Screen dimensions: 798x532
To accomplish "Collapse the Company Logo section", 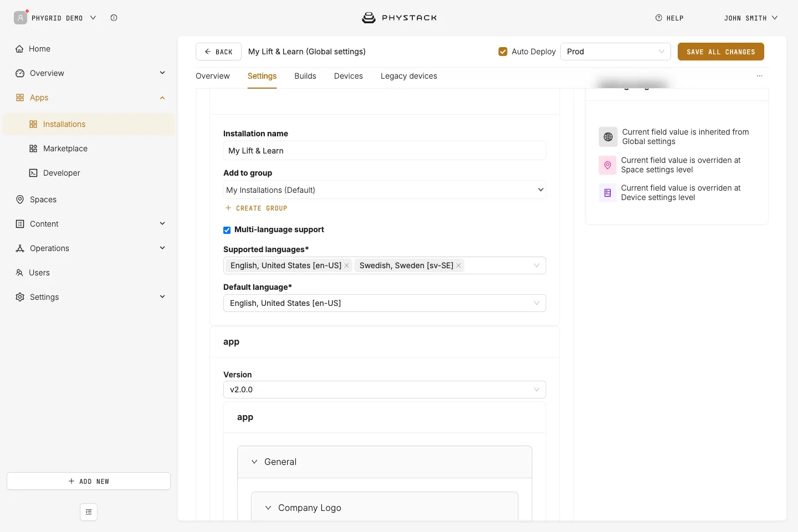I will point(385,508).
